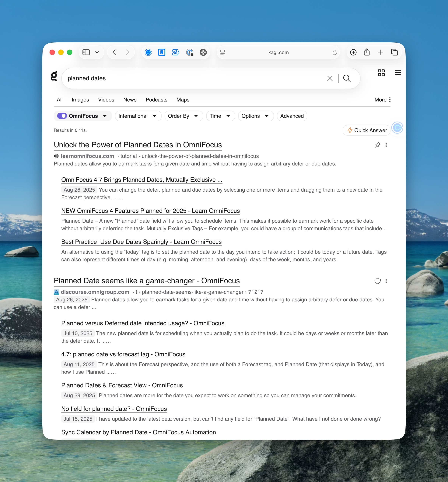Image resolution: width=448 pixels, height=482 pixels.
Task: Click the floating blue C extension bubble
Action: (x=397, y=128)
